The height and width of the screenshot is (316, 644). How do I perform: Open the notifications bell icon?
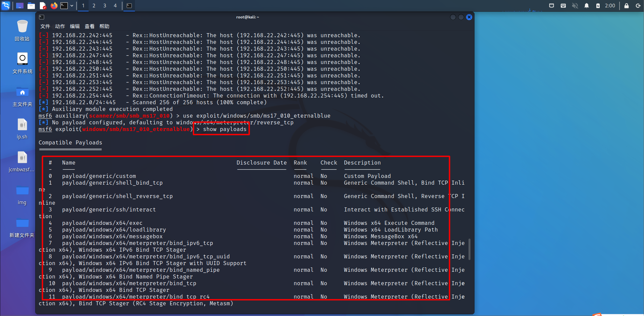587,6
